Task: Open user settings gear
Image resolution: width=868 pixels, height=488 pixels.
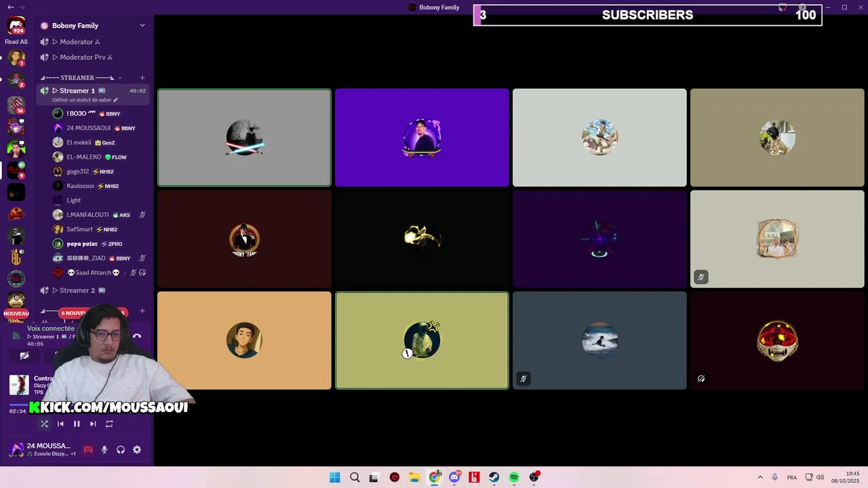Action: pos(137,449)
